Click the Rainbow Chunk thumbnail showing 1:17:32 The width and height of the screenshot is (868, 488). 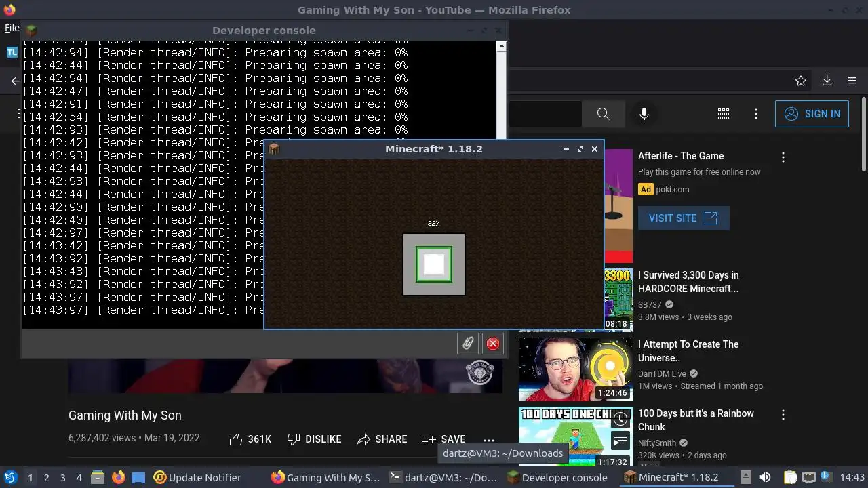point(575,437)
